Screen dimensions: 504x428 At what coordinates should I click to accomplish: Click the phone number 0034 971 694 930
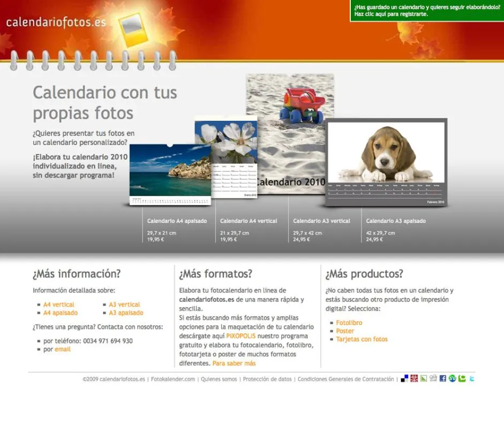(108, 341)
